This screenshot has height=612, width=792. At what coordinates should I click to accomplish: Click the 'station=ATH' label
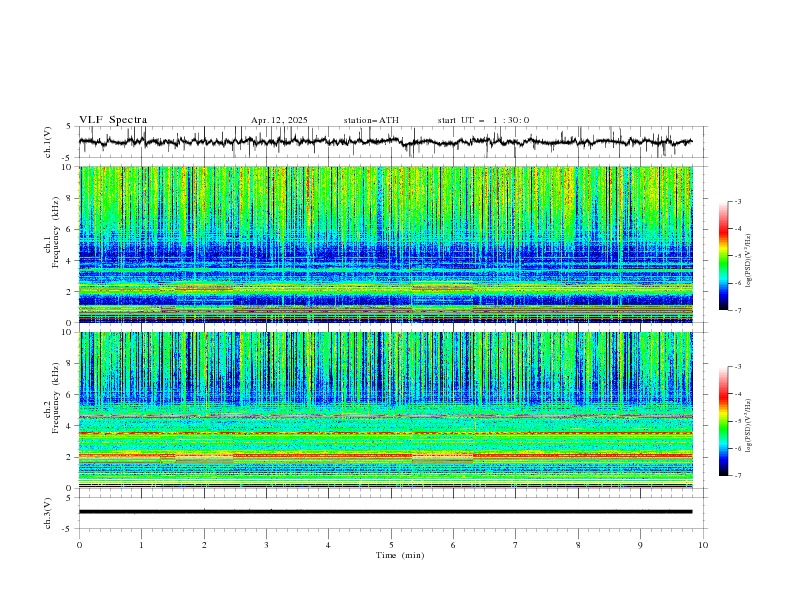pos(371,120)
